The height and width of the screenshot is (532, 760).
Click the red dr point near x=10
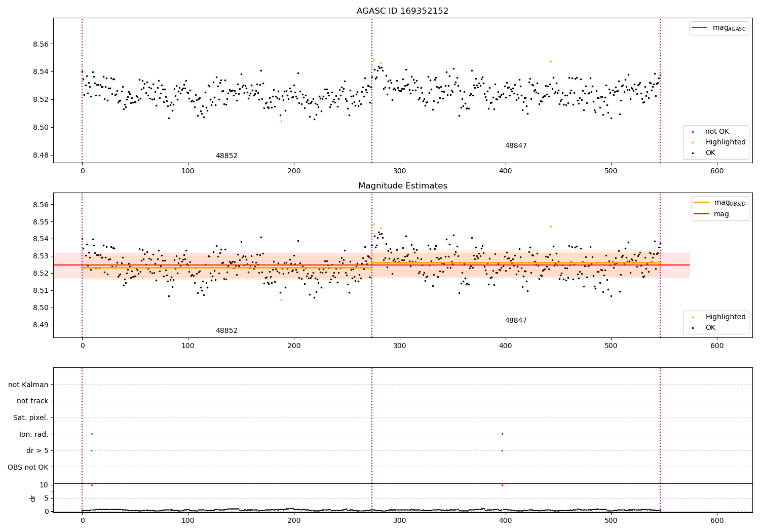click(92, 485)
